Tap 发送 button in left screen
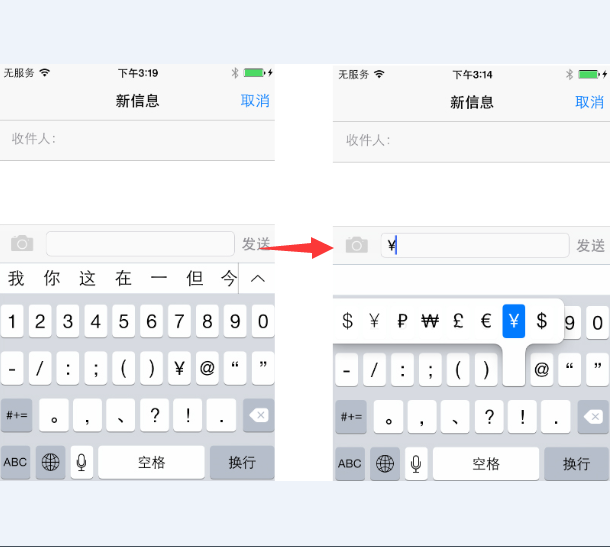 256,244
